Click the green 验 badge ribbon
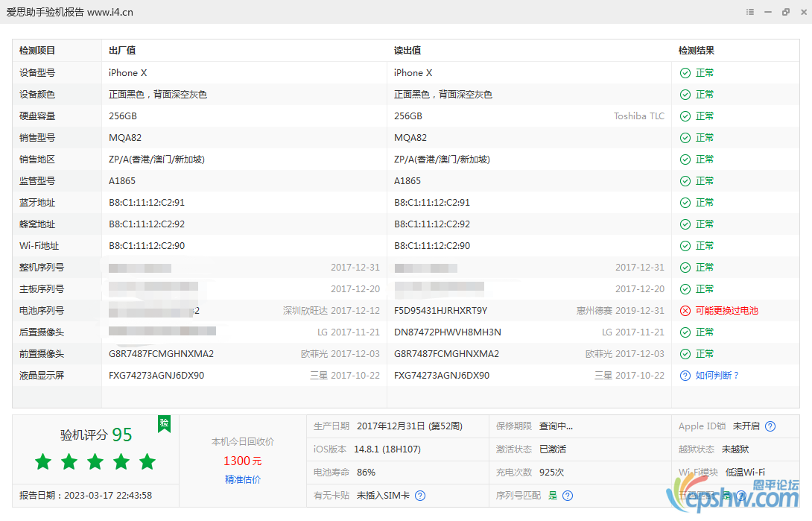This screenshot has height=521, width=812. click(x=164, y=423)
